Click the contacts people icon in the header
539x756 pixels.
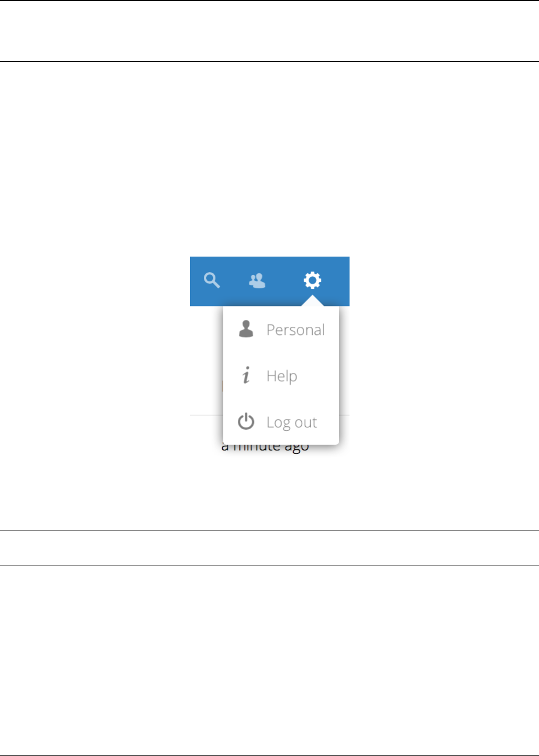click(257, 281)
